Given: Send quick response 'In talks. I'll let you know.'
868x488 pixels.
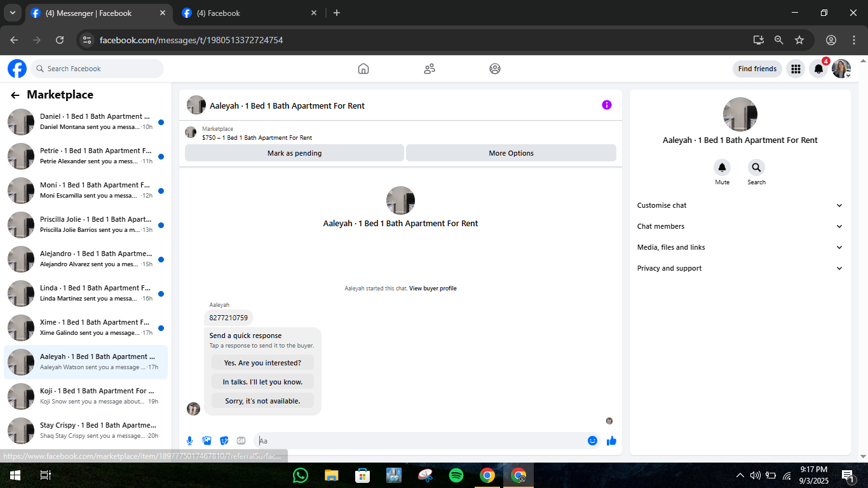Looking at the screenshot, I should coord(262,382).
